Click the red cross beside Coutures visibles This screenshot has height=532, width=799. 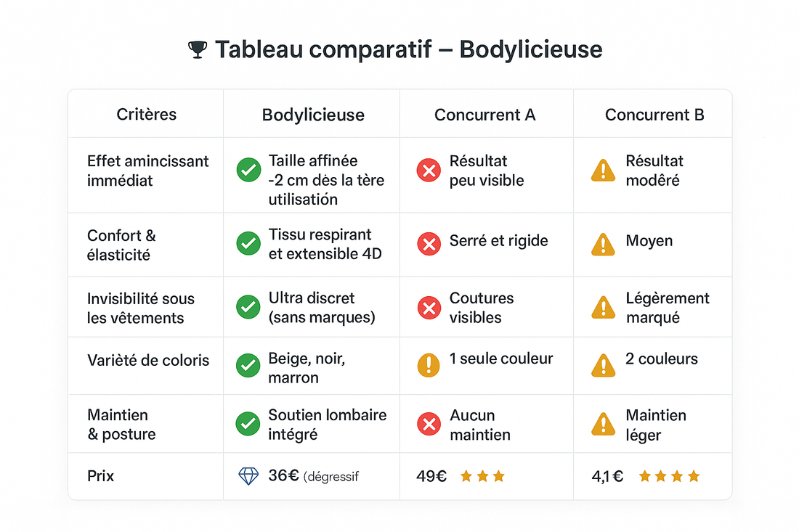point(429,307)
